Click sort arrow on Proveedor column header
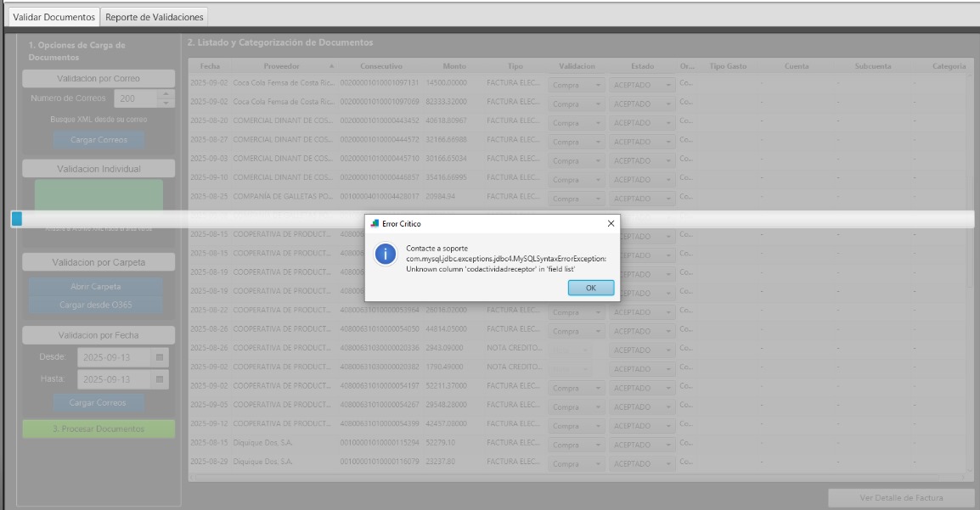 click(x=331, y=66)
